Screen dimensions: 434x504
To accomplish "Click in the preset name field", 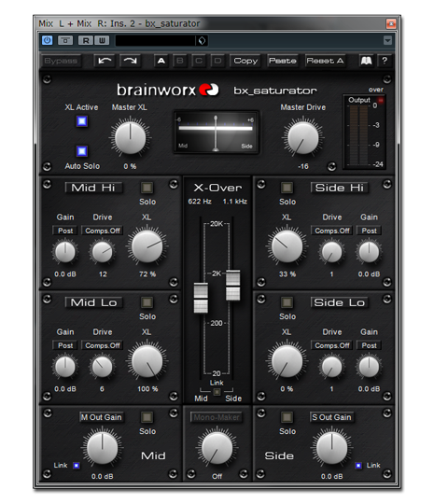I will 156,40.
